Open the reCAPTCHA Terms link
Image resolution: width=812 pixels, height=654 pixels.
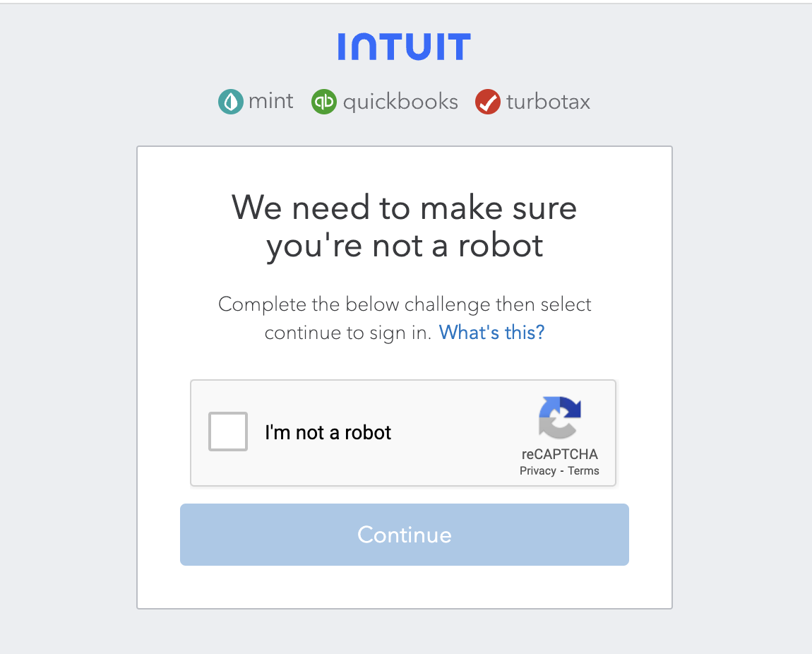(583, 471)
